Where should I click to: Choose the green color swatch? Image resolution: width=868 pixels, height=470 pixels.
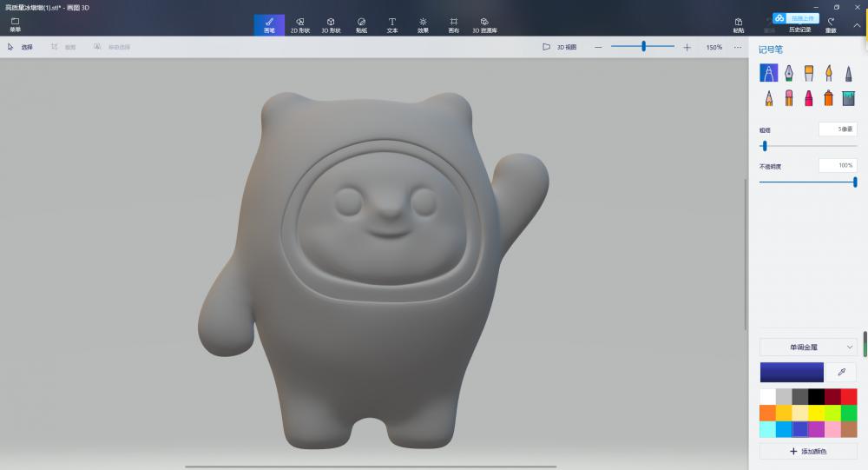(849, 413)
